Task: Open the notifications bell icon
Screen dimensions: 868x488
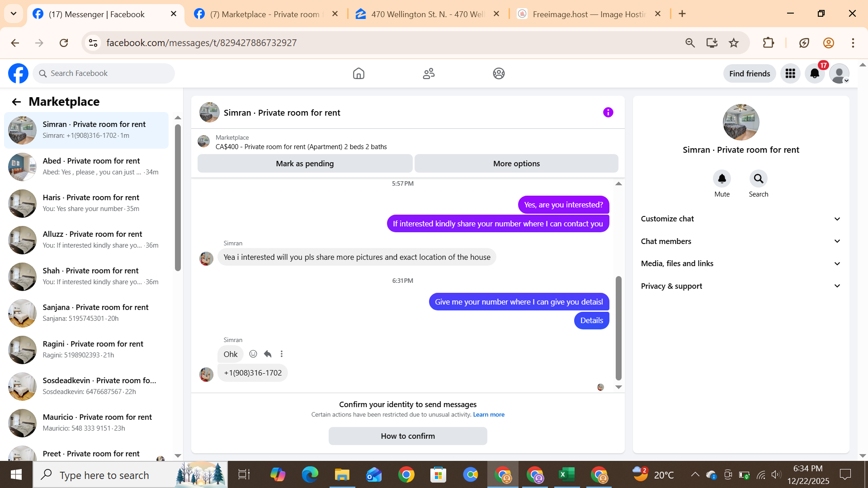Action: pyautogui.click(x=815, y=74)
